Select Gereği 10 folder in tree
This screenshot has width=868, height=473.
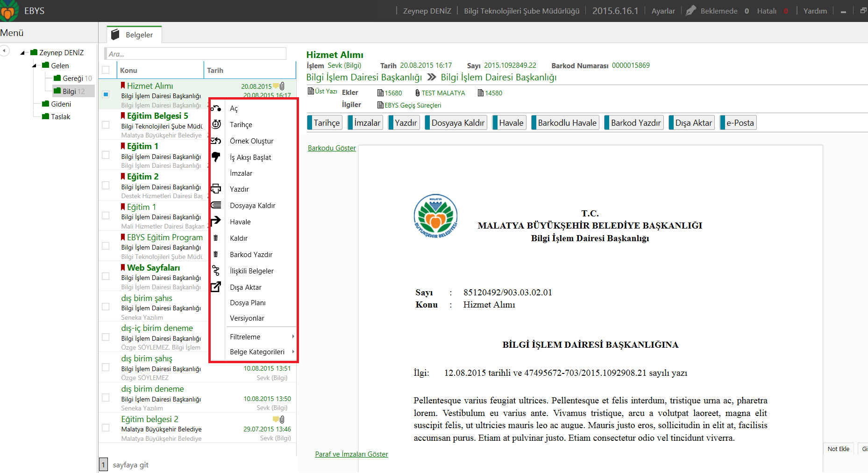pos(73,79)
